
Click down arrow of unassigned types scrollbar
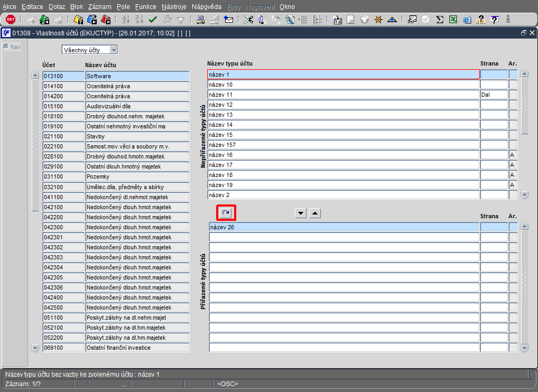[524, 195]
